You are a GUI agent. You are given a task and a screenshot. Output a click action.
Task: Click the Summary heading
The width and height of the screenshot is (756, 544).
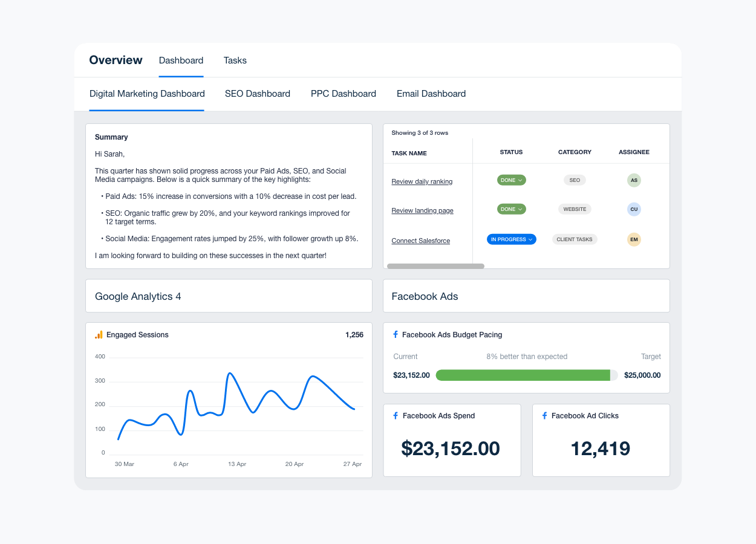click(111, 137)
